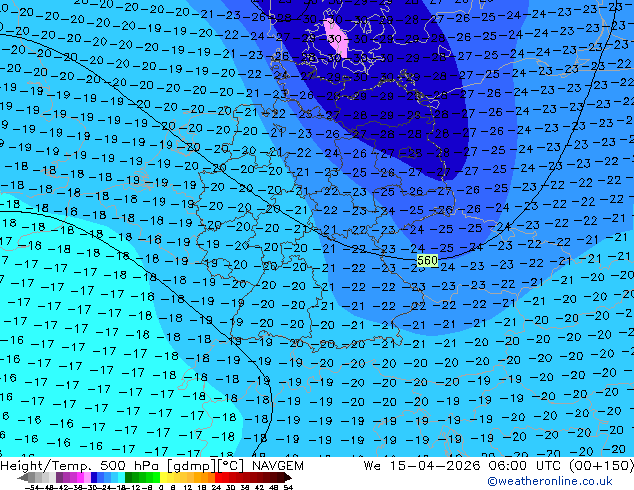Click the gray left arrow of the color legend
This screenshot has width=634, height=490.
coord(23,477)
